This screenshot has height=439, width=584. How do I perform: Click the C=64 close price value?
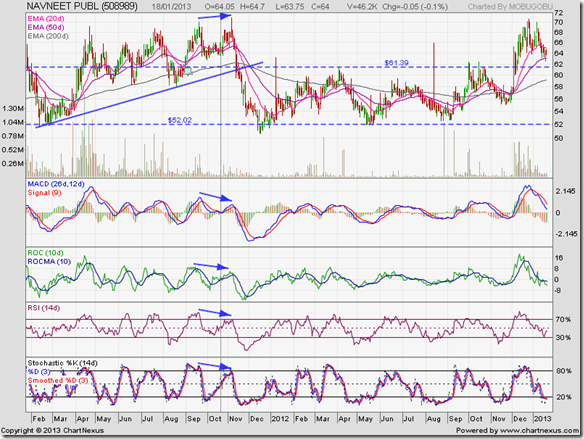pyautogui.click(x=320, y=7)
